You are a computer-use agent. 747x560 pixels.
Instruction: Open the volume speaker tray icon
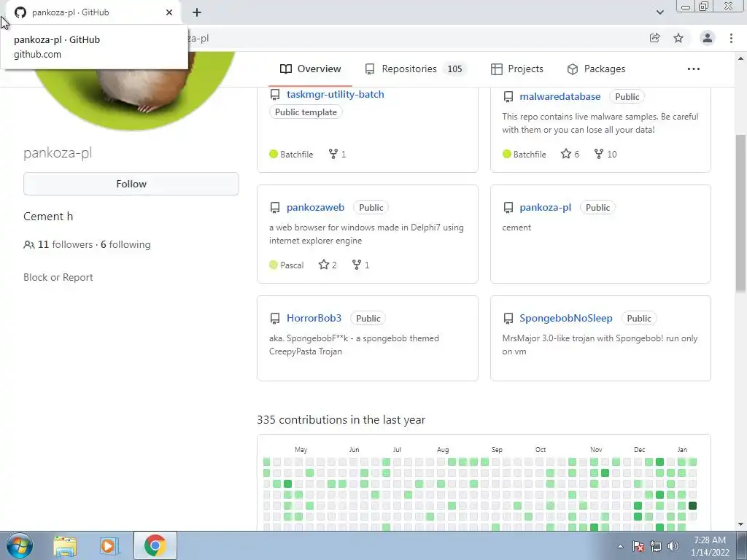tap(673, 546)
